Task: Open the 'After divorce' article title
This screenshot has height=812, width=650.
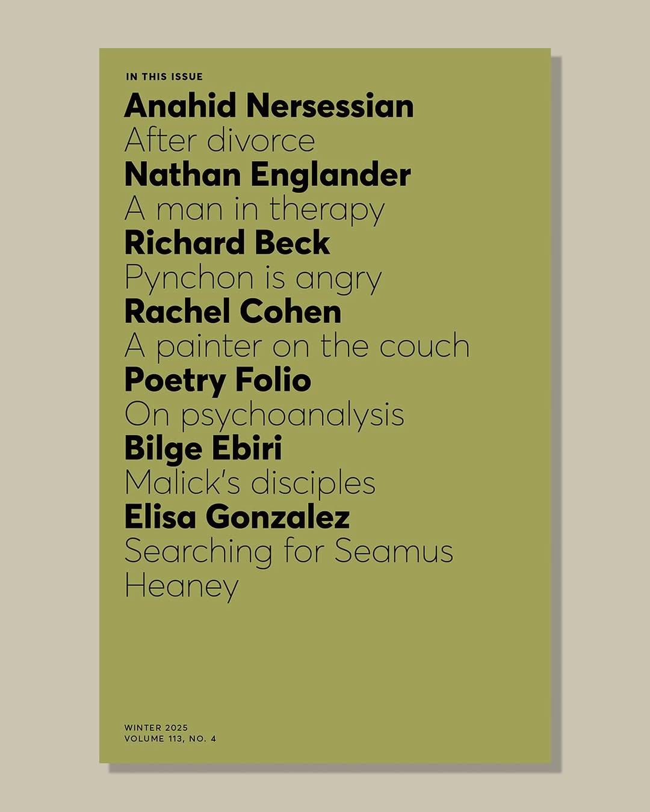Action: (220, 141)
